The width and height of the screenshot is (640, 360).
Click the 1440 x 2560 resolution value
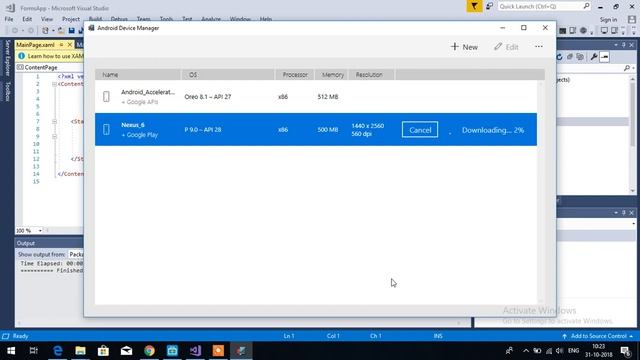[367, 126]
